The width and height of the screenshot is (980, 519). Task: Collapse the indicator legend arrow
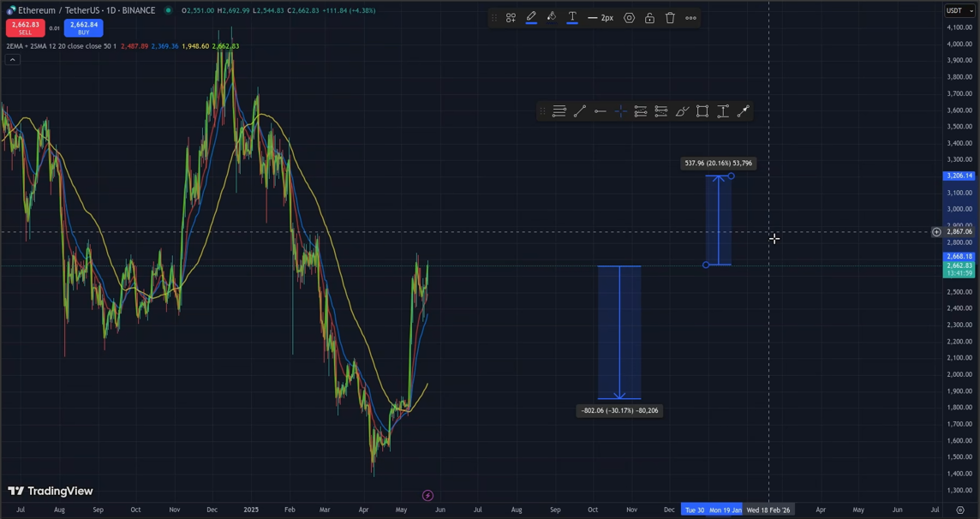12,59
